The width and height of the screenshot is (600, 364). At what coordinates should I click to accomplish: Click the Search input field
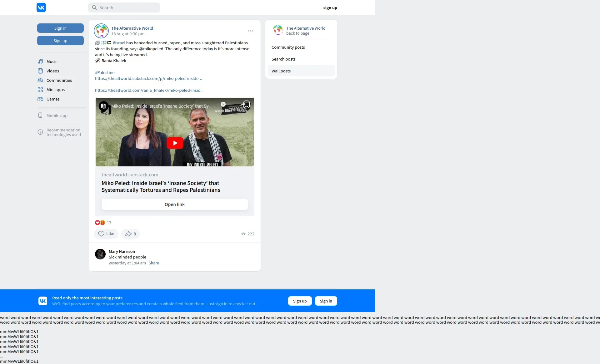tap(124, 7)
